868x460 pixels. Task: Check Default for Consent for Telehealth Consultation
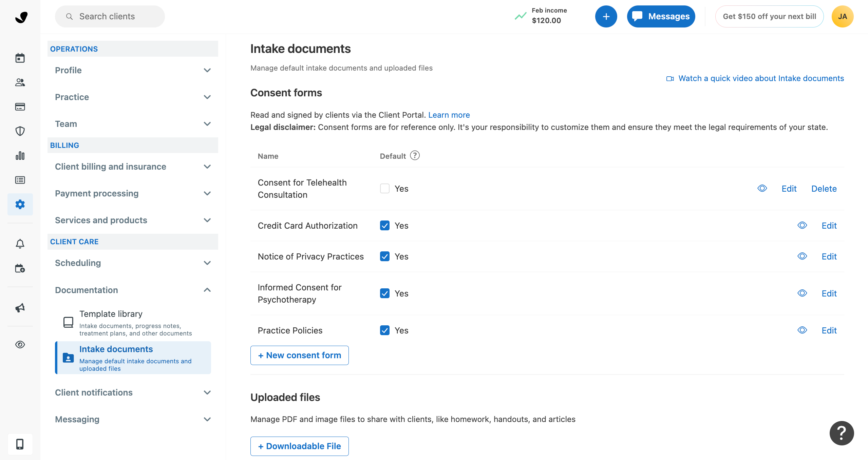(x=385, y=189)
